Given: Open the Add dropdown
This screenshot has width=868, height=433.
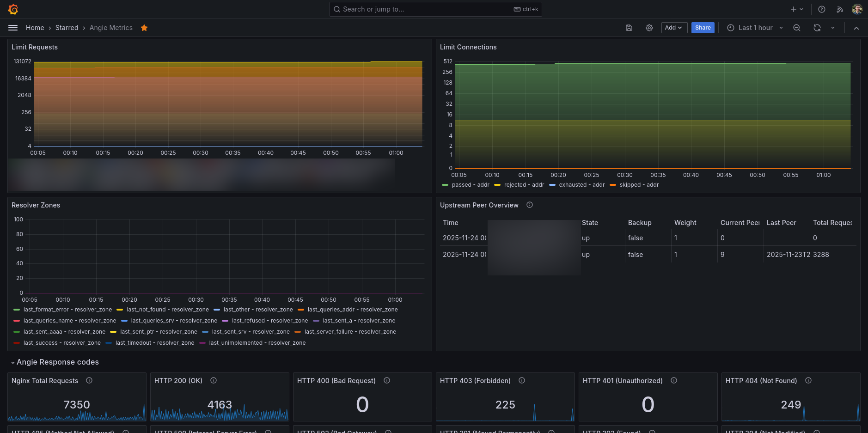Looking at the screenshot, I should (674, 28).
